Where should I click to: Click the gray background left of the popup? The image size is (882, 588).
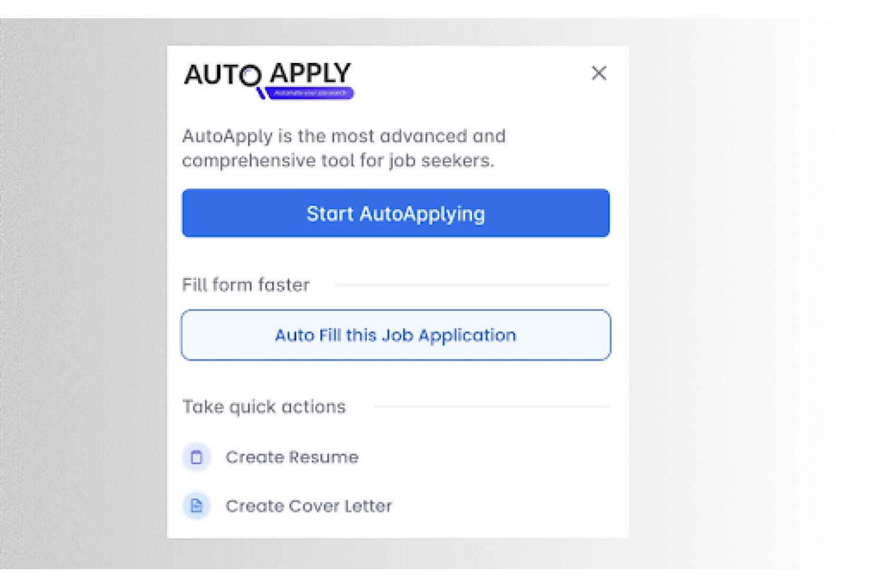[x=82, y=294]
